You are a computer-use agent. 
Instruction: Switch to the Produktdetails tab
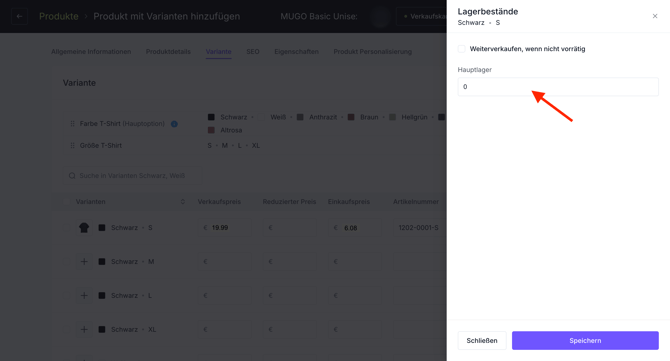click(168, 51)
